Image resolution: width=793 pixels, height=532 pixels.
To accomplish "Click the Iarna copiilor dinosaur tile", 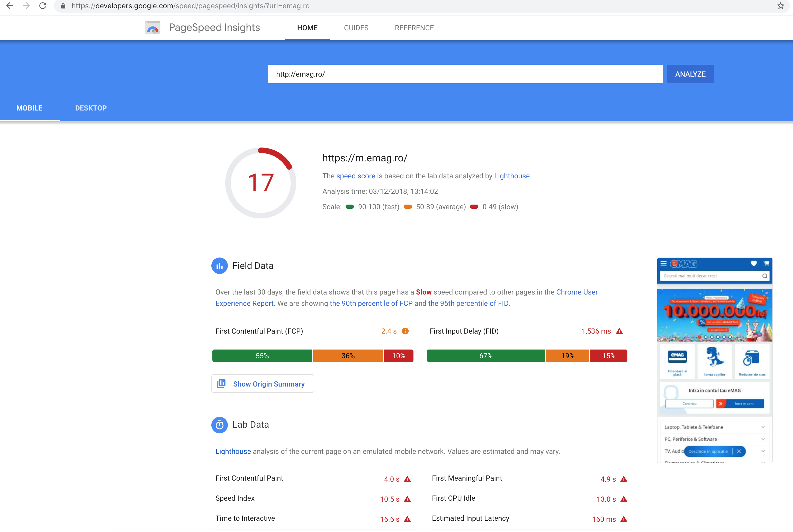I will (x=715, y=361).
